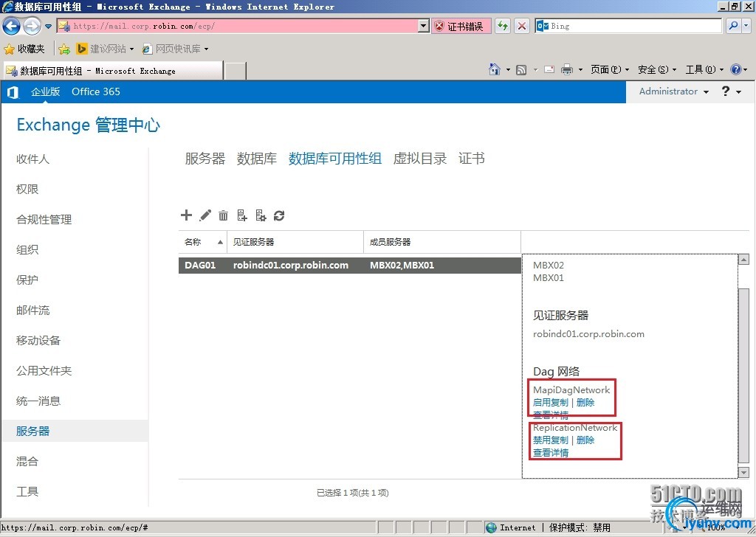
Task: Click the read mail icon
Action: 549,70
